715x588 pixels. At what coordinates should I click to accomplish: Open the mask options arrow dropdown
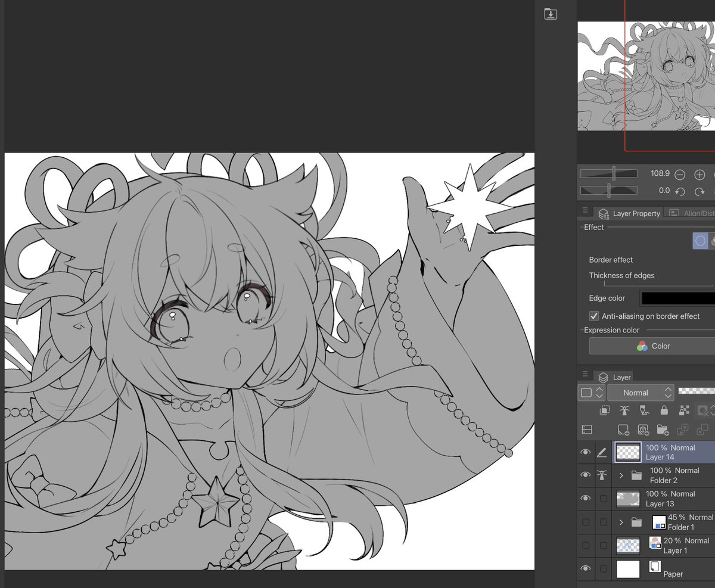click(713, 410)
